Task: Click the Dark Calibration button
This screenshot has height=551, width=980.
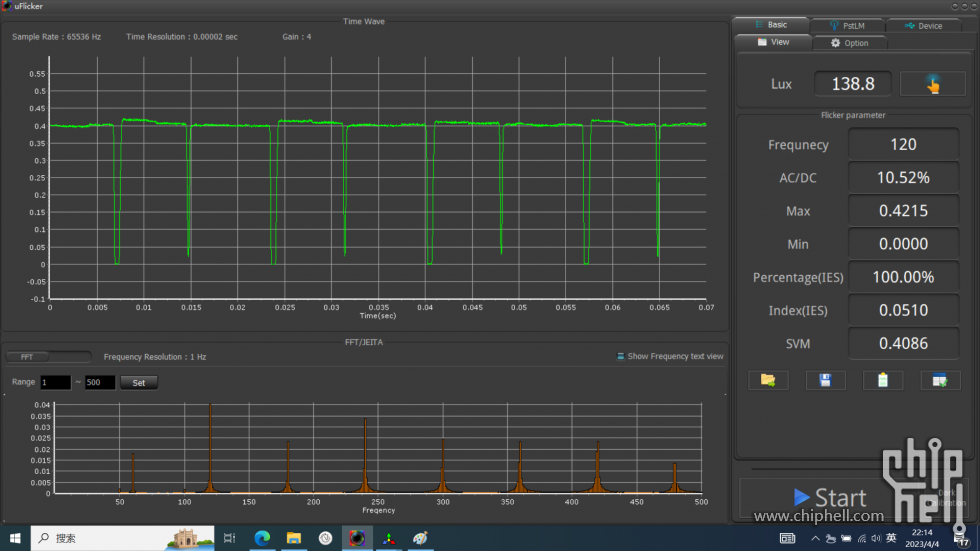Action: pyautogui.click(x=948, y=498)
